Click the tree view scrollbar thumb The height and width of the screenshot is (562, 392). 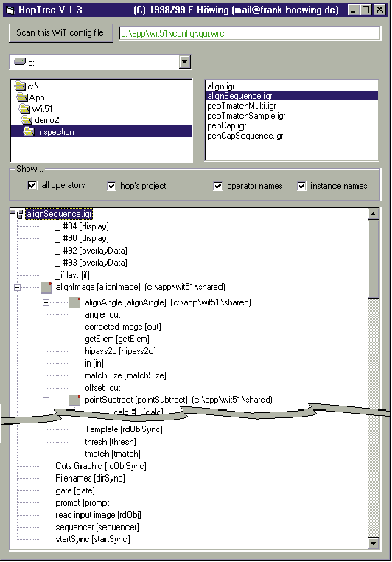pos(374,259)
